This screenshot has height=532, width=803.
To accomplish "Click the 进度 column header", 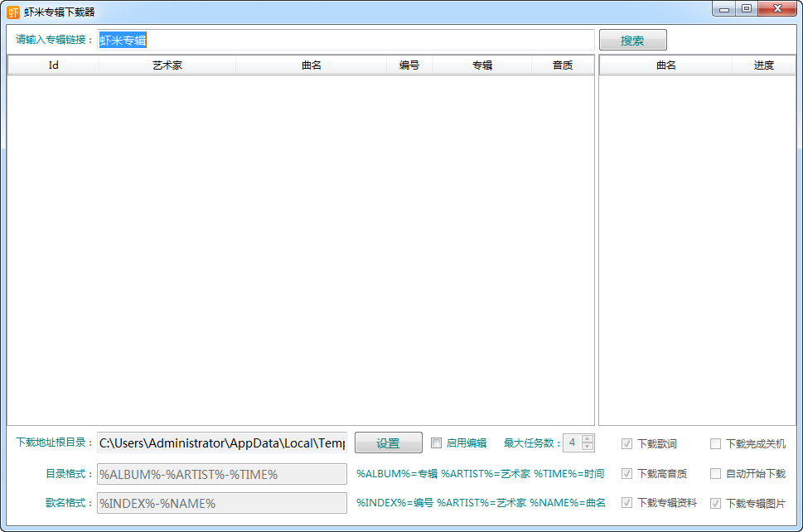I will click(x=763, y=65).
